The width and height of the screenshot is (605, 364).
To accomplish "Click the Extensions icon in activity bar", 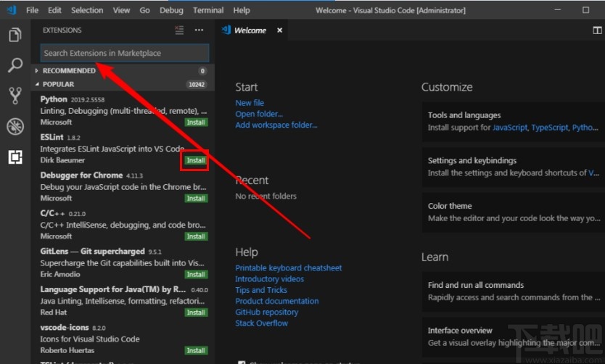I will point(15,157).
